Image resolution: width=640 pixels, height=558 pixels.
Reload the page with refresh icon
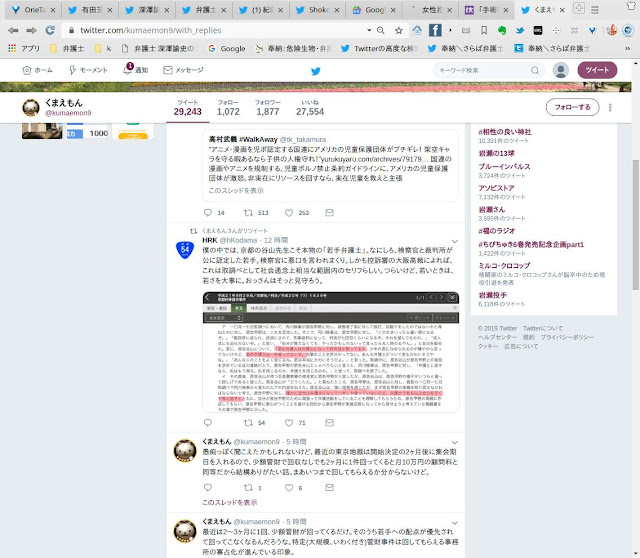(50, 30)
